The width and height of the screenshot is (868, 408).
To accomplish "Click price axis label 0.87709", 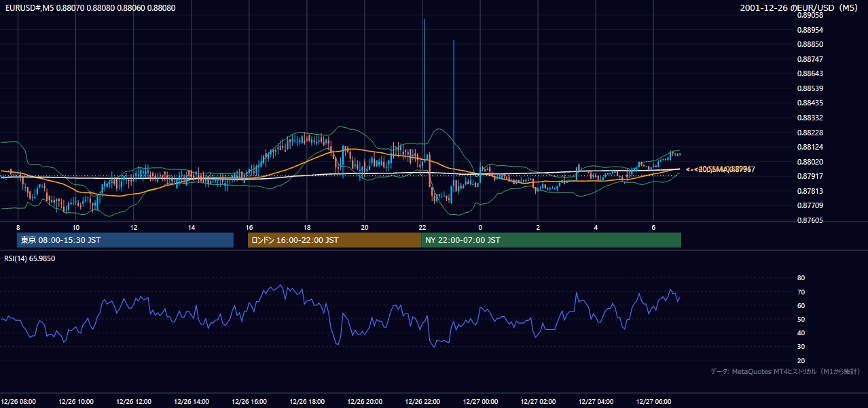I will click(810, 206).
